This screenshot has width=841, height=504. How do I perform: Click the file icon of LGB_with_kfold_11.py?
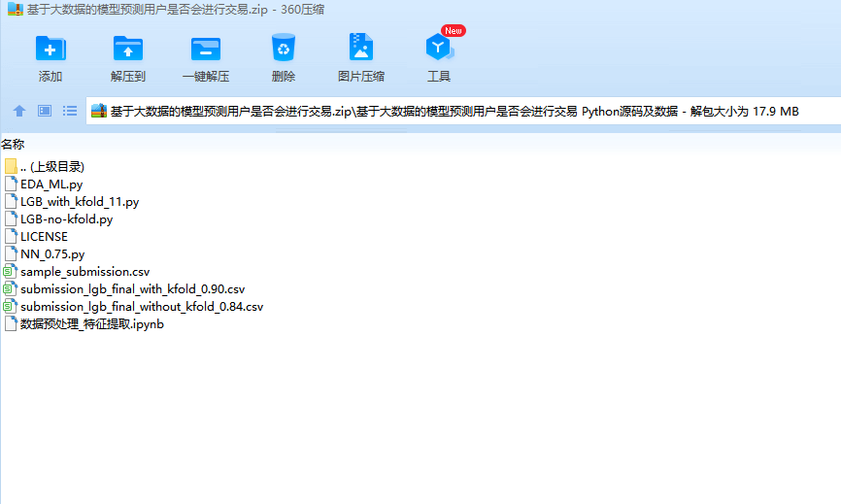pos(11,202)
